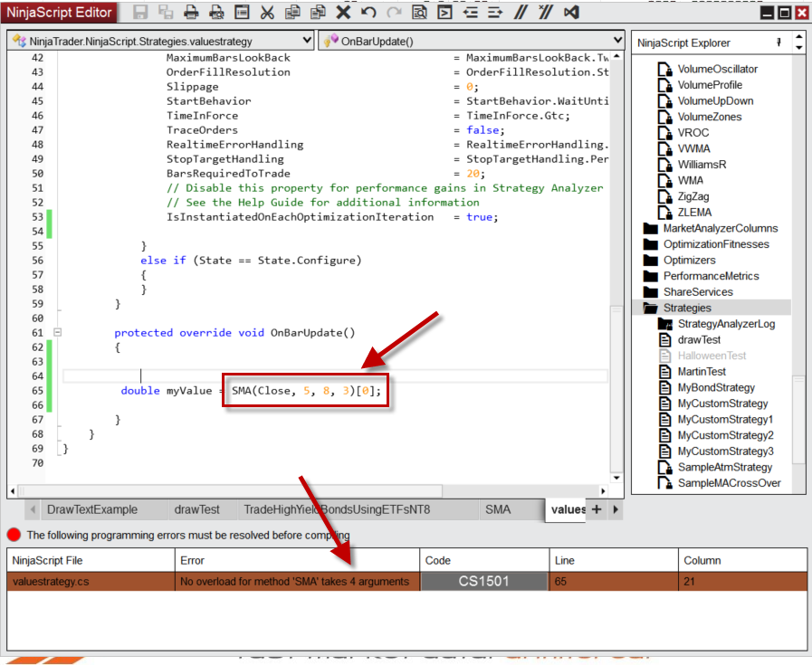
Task: Add a new tab with plus button
Action: (x=597, y=509)
